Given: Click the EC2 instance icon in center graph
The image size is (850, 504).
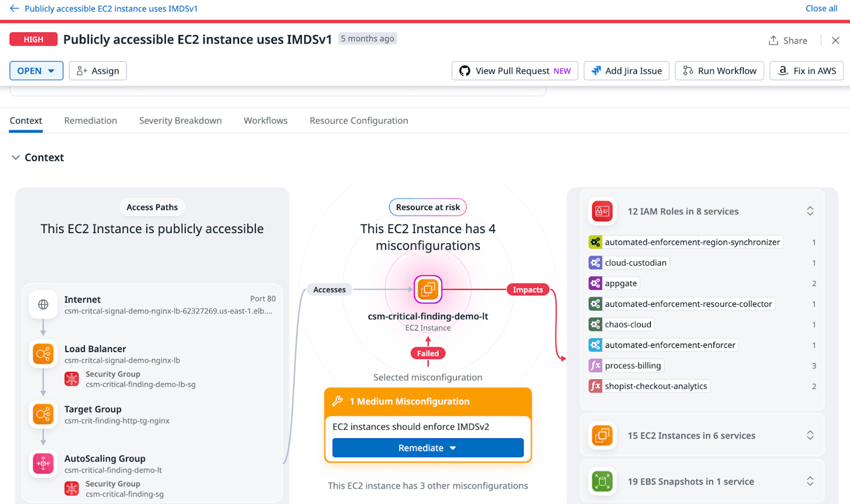Looking at the screenshot, I should [428, 289].
